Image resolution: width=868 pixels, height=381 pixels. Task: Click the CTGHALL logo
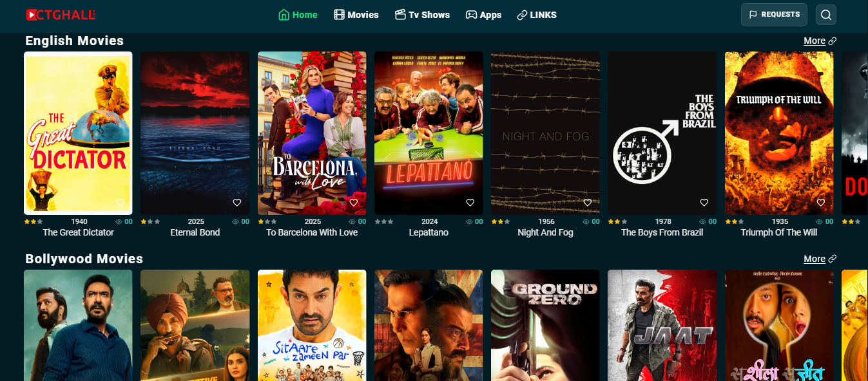61,14
